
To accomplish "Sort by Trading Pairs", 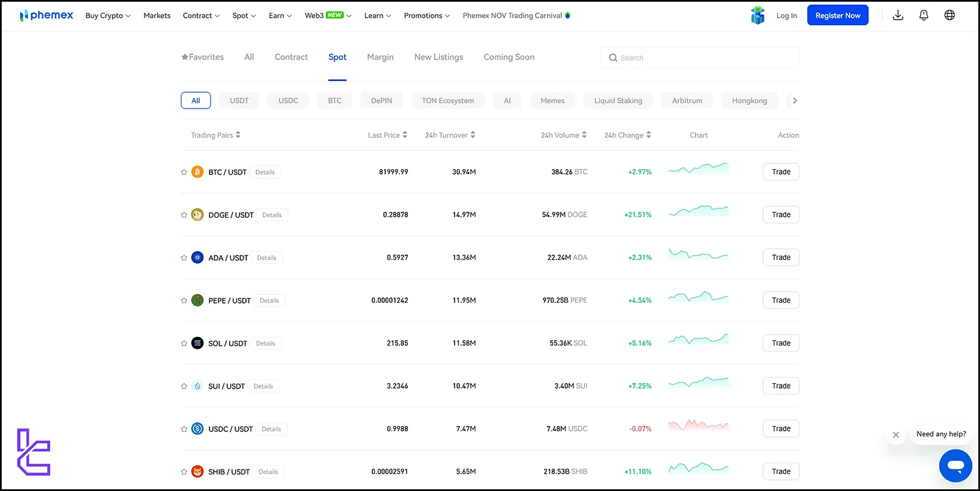I will [216, 135].
